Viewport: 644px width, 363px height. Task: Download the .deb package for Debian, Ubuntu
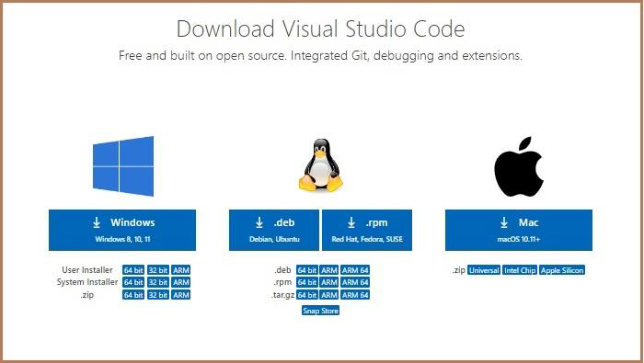[274, 230]
